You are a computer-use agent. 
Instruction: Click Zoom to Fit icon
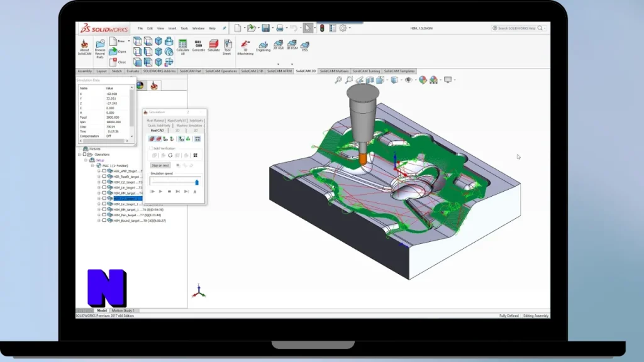[338, 80]
